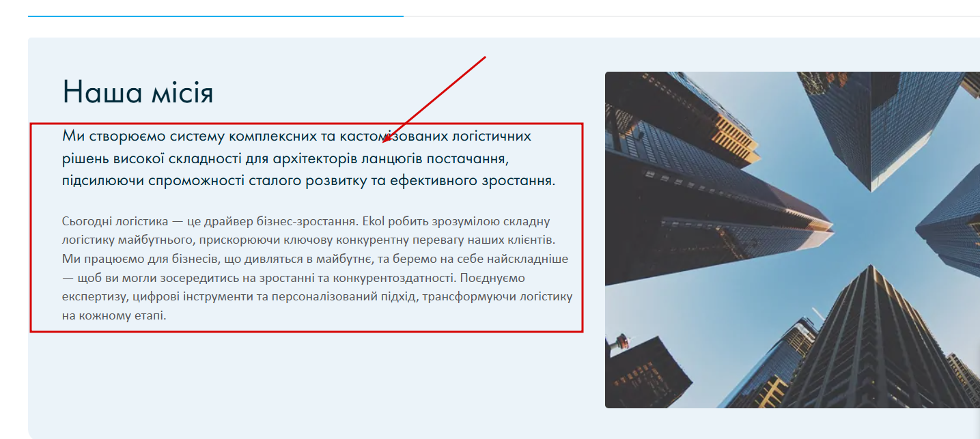The image size is (980, 439).
Task: Click the tip of the red arrow
Action: click(x=383, y=142)
